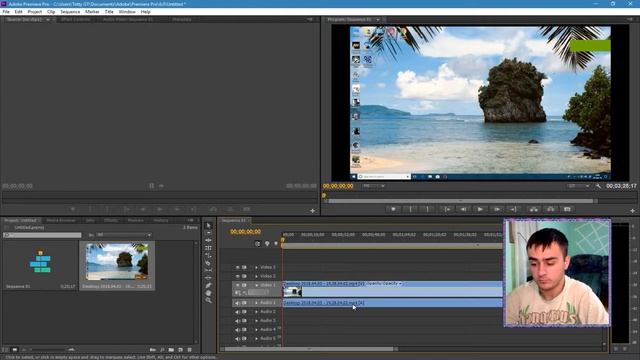Select the Ripple Edit tool
Image resolution: width=640 pixels, height=360 pixels.
click(x=208, y=240)
